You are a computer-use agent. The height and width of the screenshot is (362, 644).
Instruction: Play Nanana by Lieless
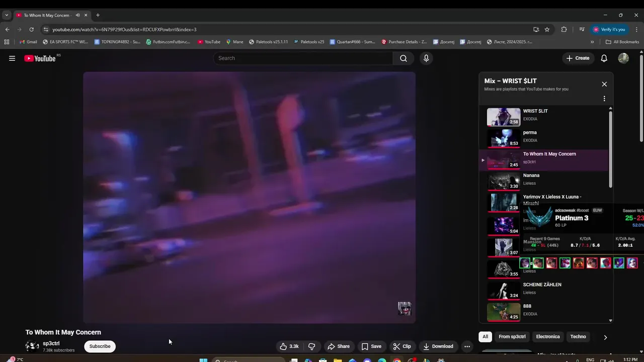pyautogui.click(x=543, y=181)
